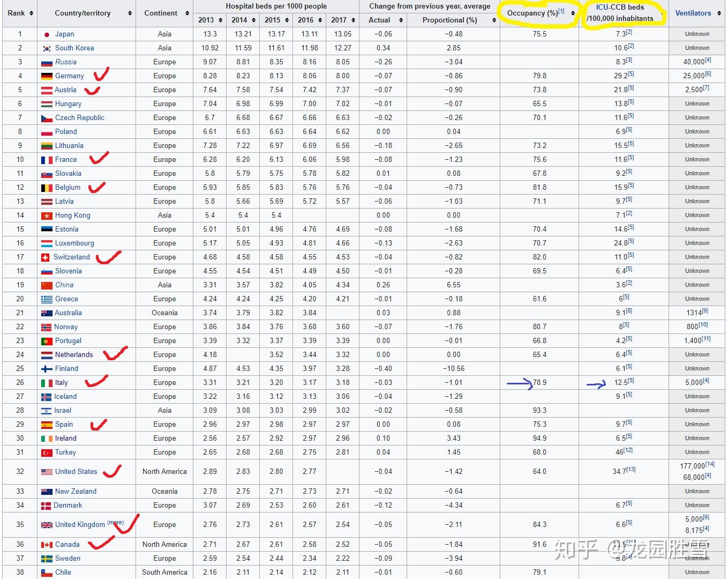Click the 'more' link beside United Kingdom
This screenshot has height=579, width=728.
tap(115, 522)
